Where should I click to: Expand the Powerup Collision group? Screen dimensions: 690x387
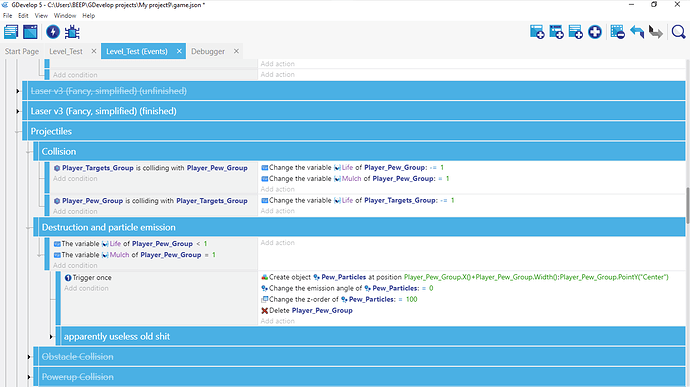click(x=29, y=377)
